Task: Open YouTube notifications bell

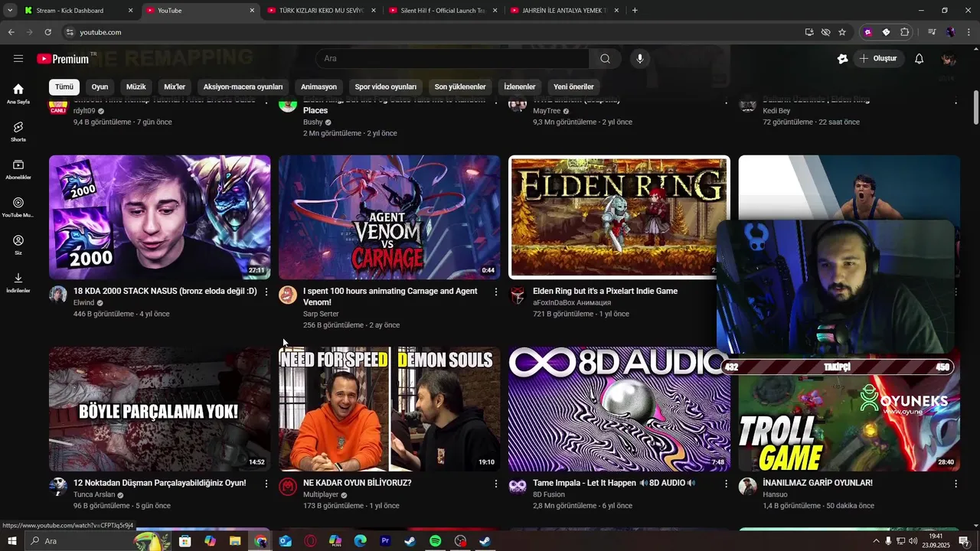Action: (920, 59)
